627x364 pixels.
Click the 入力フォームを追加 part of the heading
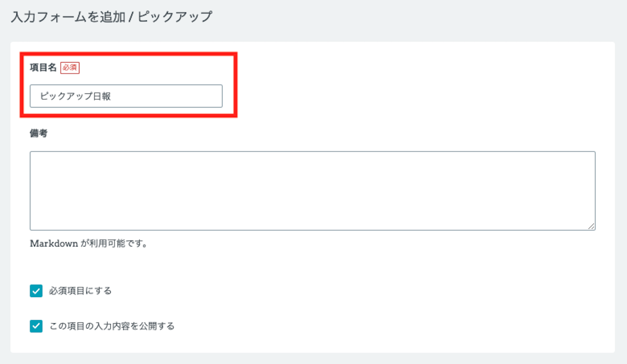tap(68, 17)
